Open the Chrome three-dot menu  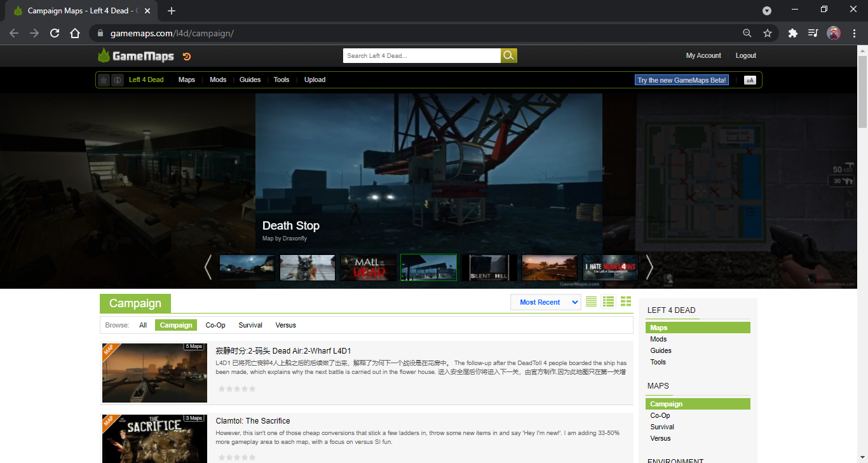pyautogui.click(x=855, y=33)
